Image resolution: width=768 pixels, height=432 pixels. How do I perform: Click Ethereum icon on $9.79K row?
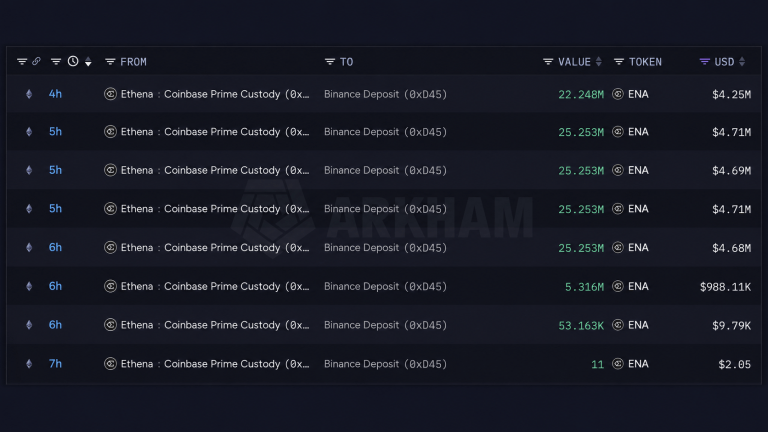[x=29, y=325]
